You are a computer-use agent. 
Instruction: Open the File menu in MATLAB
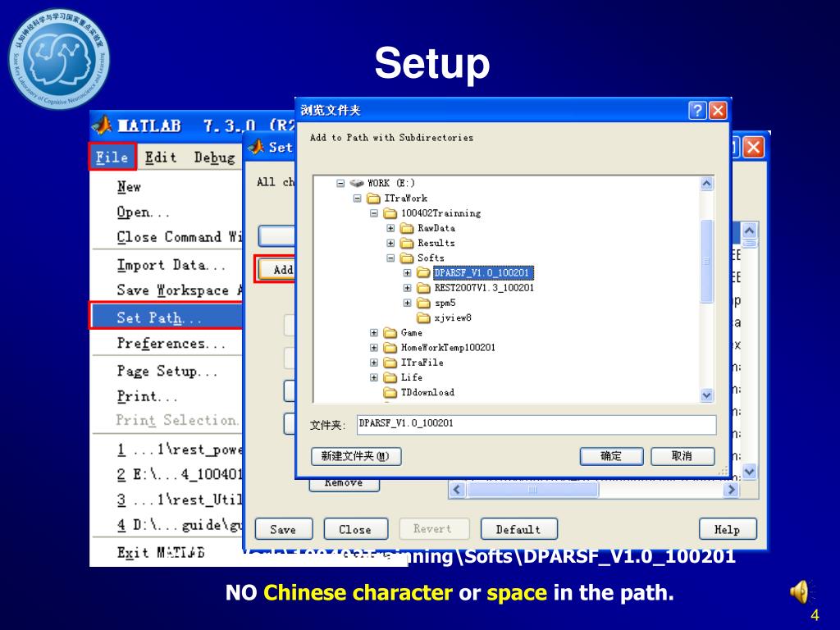pyautogui.click(x=112, y=157)
